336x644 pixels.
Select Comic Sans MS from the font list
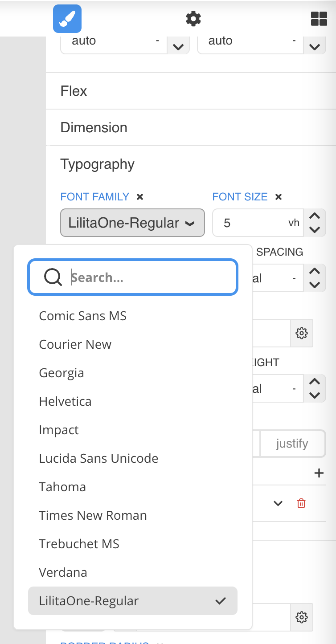[83, 316]
